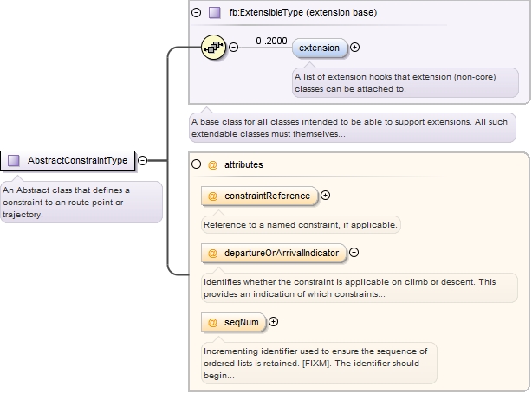Click the @ icon in attributes header
The image size is (532, 393).
coord(213,164)
